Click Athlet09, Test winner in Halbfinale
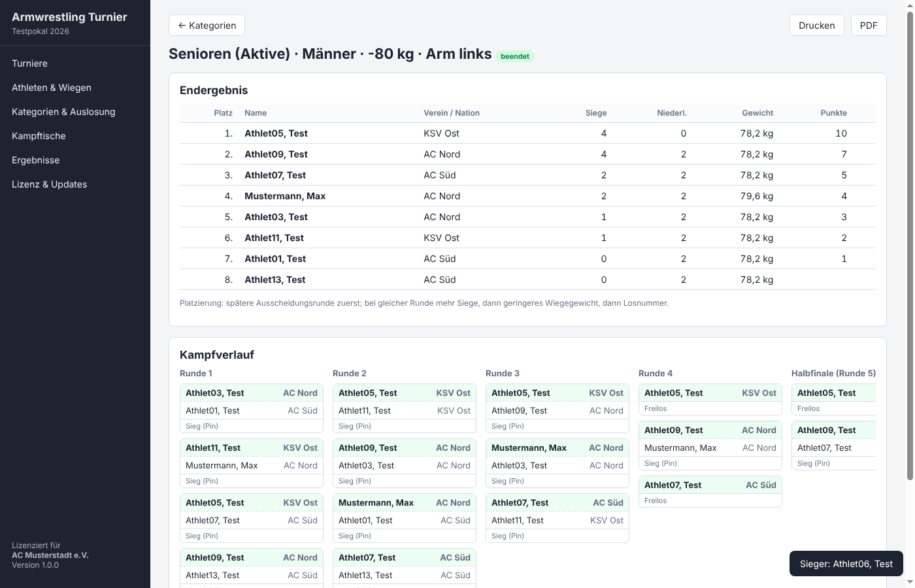915x588 pixels. (827, 430)
